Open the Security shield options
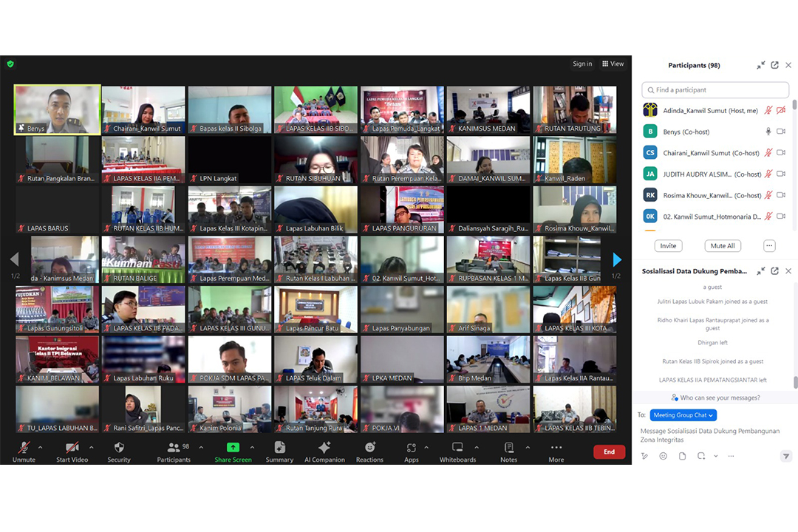Viewport: 798px width, 532px height. tap(119, 451)
